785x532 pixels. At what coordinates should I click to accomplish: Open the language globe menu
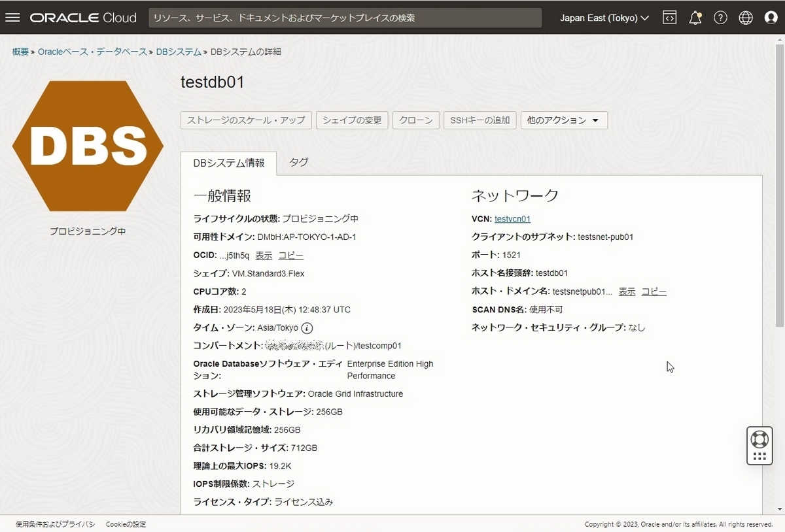(x=746, y=18)
